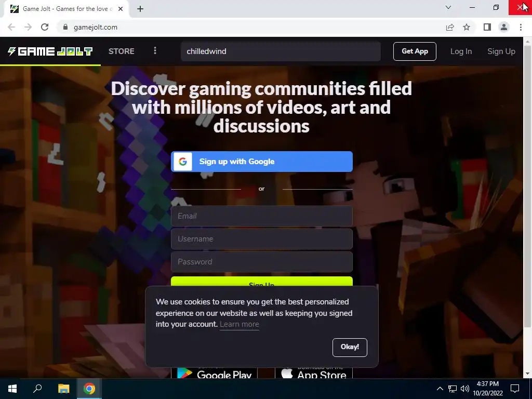
Task: Open the App Store download badge
Action: click(314, 373)
